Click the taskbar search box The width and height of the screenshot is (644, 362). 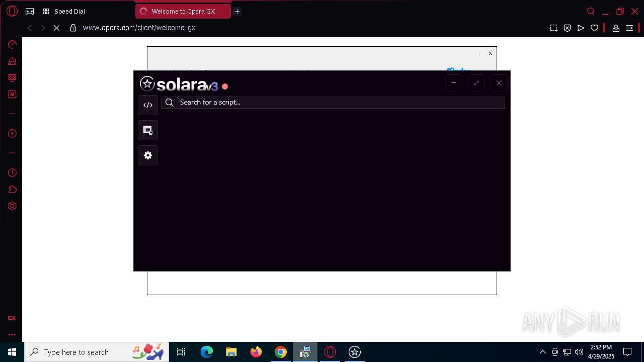click(x=97, y=352)
